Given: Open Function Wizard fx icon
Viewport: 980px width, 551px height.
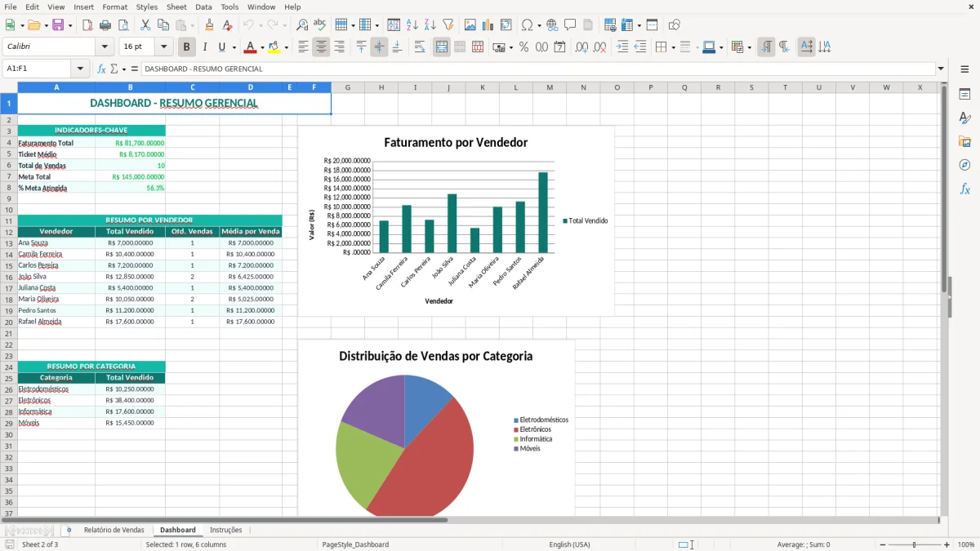Looking at the screenshot, I should [x=102, y=69].
